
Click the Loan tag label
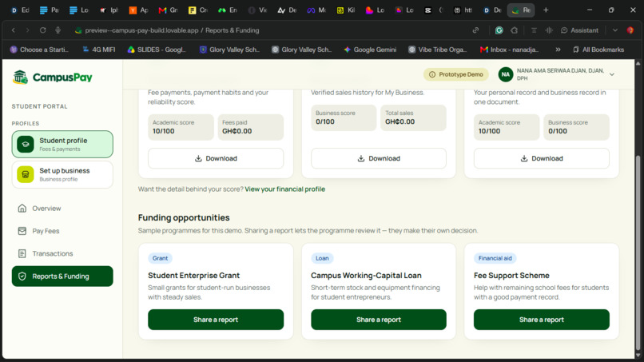(322, 258)
